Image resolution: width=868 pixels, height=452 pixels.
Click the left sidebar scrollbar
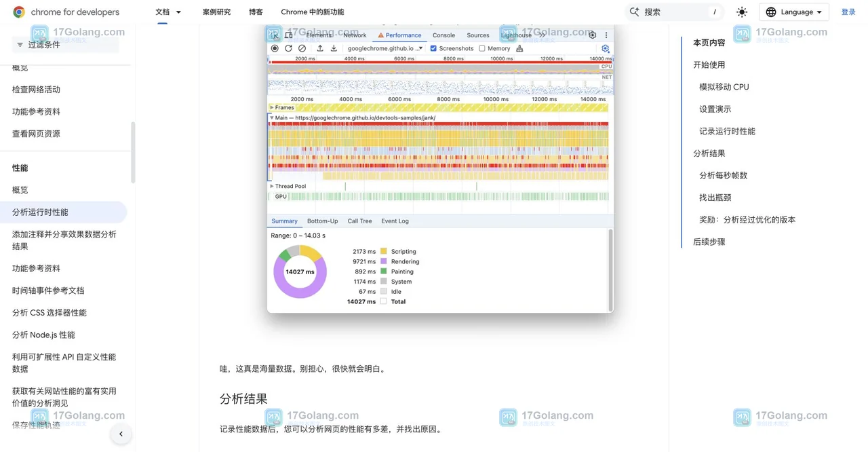click(133, 153)
